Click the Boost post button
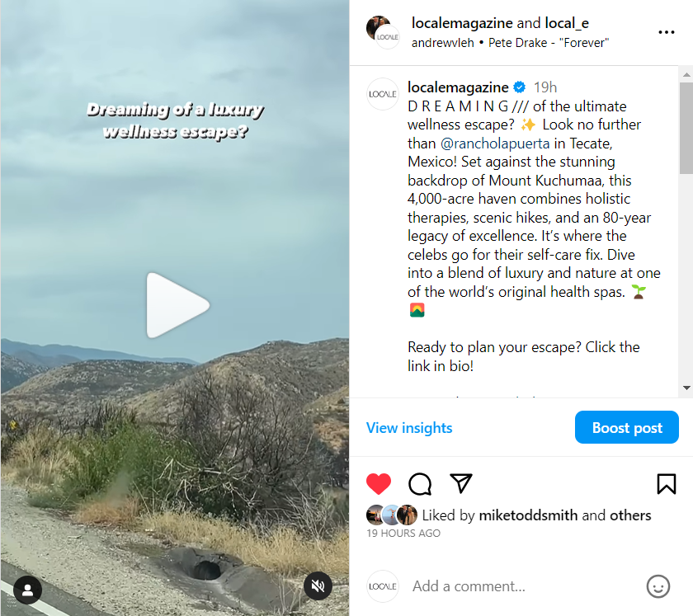 [627, 427]
